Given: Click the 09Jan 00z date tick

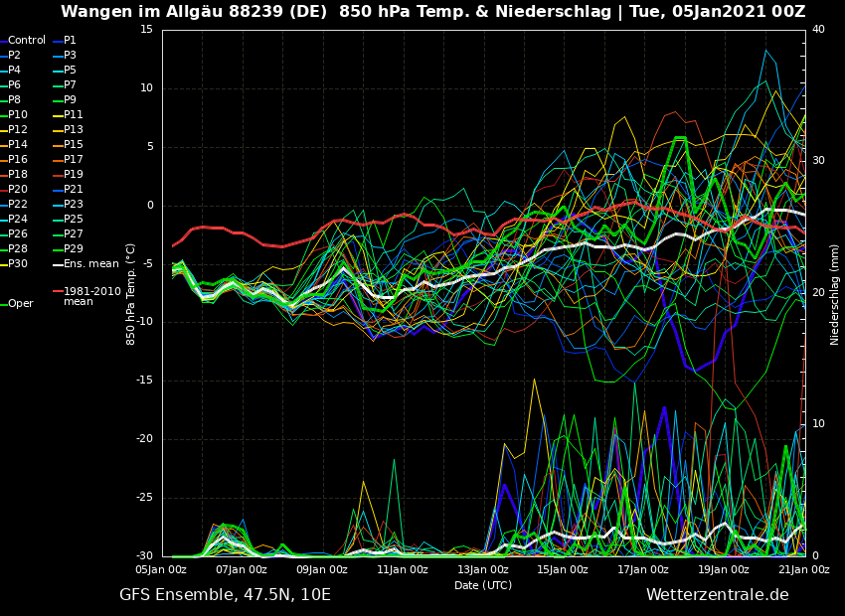Looking at the screenshot, I should (322, 570).
